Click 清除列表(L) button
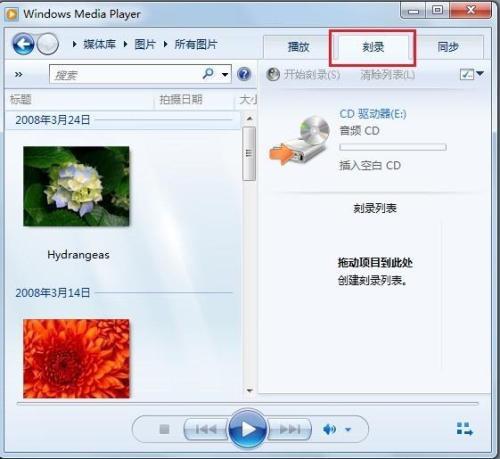500x459 pixels. 387,74
